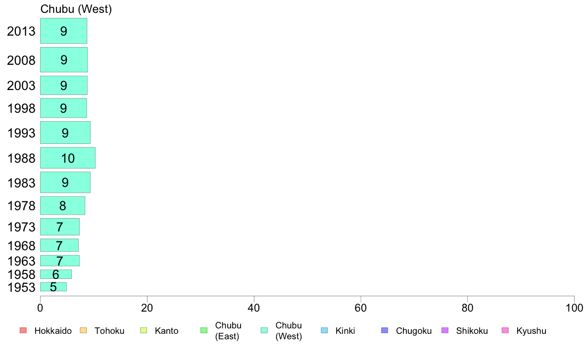
Task: Select the 1958 bar showing 6
Action: pyautogui.click(x=56, y=274)
